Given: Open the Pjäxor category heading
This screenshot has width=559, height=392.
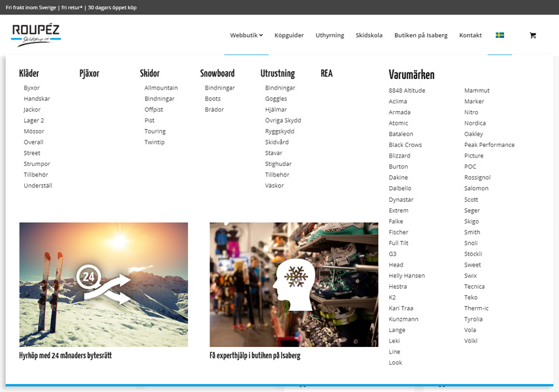Looking at the screenshot, I should [89, 73].
